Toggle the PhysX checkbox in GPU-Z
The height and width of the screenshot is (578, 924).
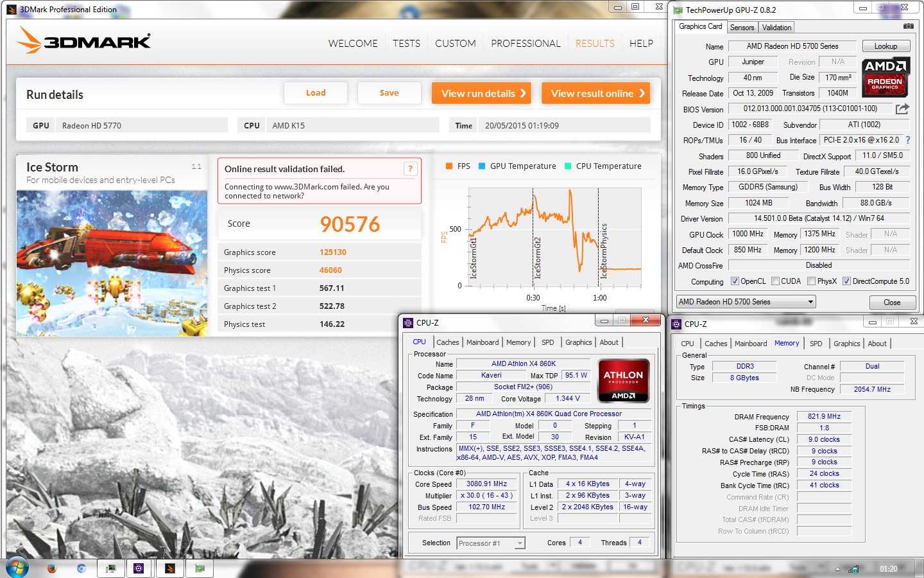(811, 281)
